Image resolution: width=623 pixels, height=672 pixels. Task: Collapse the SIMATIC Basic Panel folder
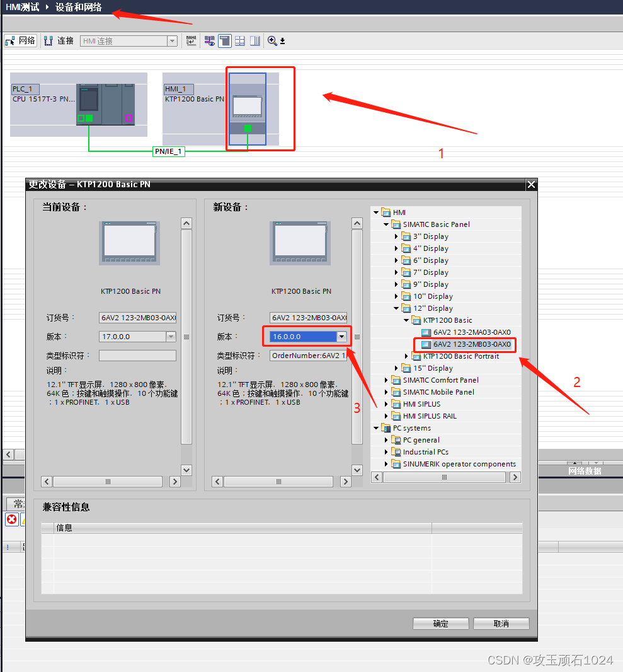coord(386,224)
